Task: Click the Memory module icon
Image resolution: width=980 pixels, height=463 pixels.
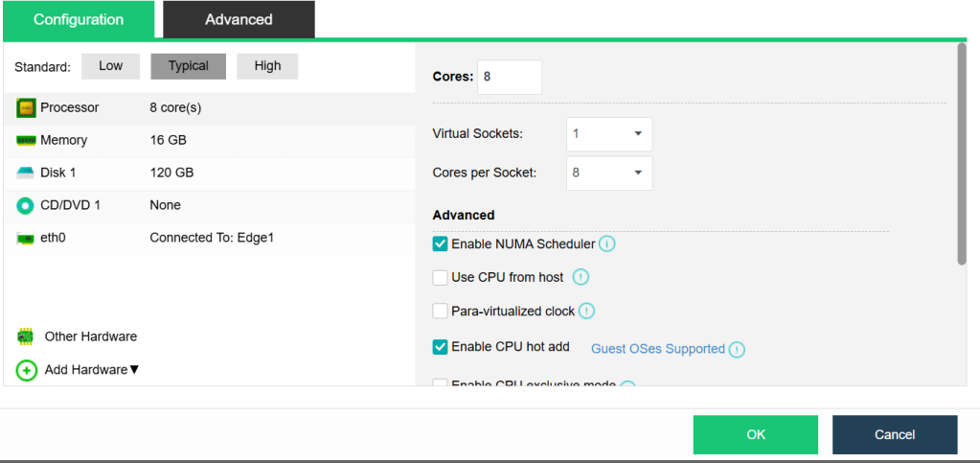Action: [x=26, y=141]
